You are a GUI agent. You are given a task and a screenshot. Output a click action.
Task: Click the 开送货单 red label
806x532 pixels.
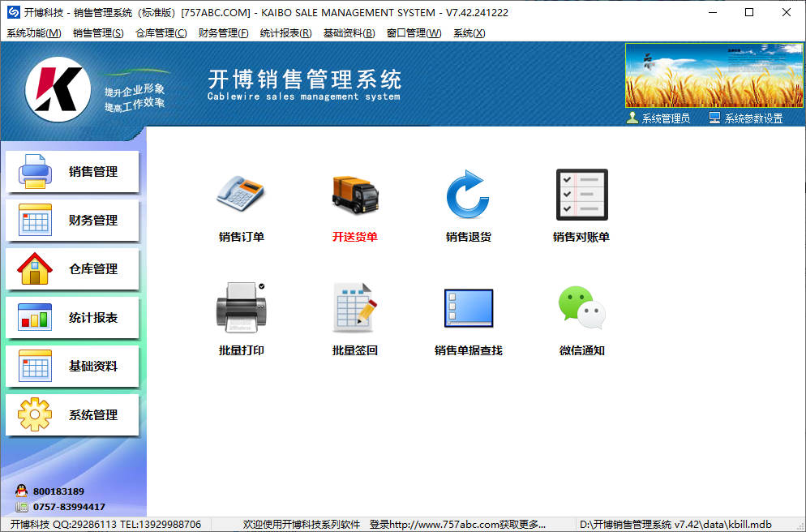(x=354, y=237)
